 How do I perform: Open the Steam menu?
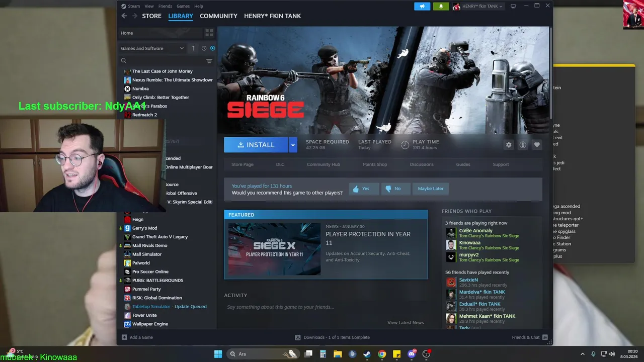point(131,6)
